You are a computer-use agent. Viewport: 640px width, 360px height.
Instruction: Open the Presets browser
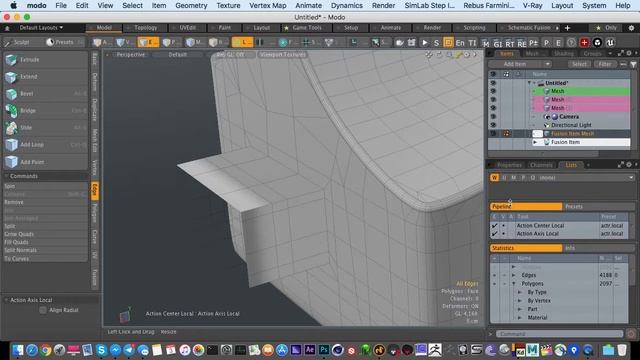64,42
